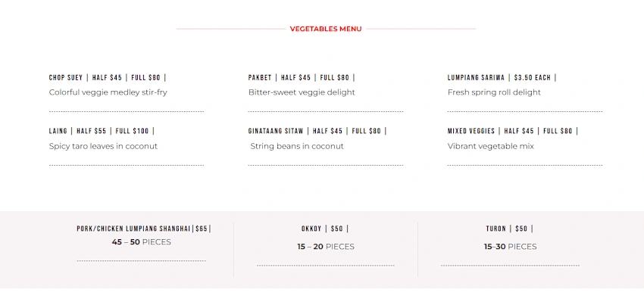The height and width of the screenshot is (305, 644).
Task: Click the "15–30 PIECES" quantity text
Action: (510, 247)
